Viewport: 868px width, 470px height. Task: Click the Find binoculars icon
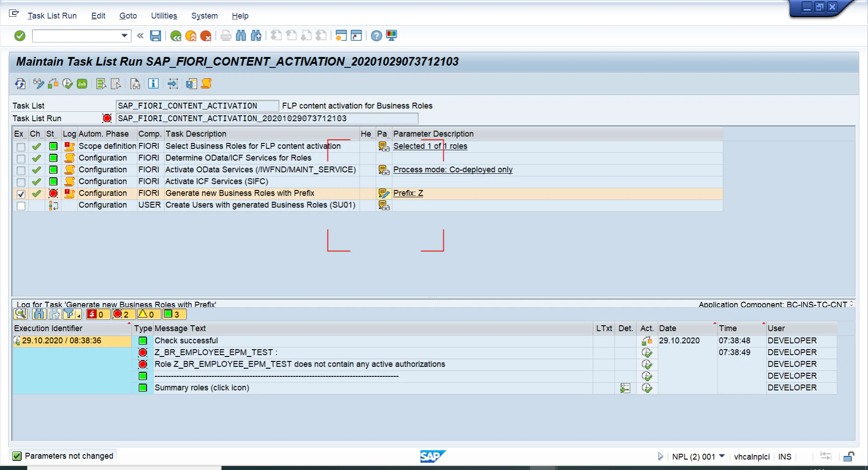pos(241,36)
